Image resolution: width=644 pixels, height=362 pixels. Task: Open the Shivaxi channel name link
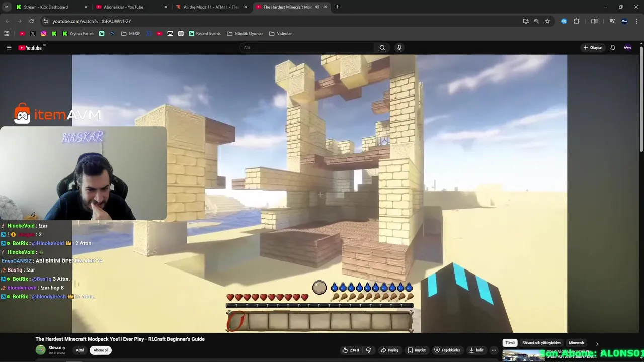pos(55,348)
